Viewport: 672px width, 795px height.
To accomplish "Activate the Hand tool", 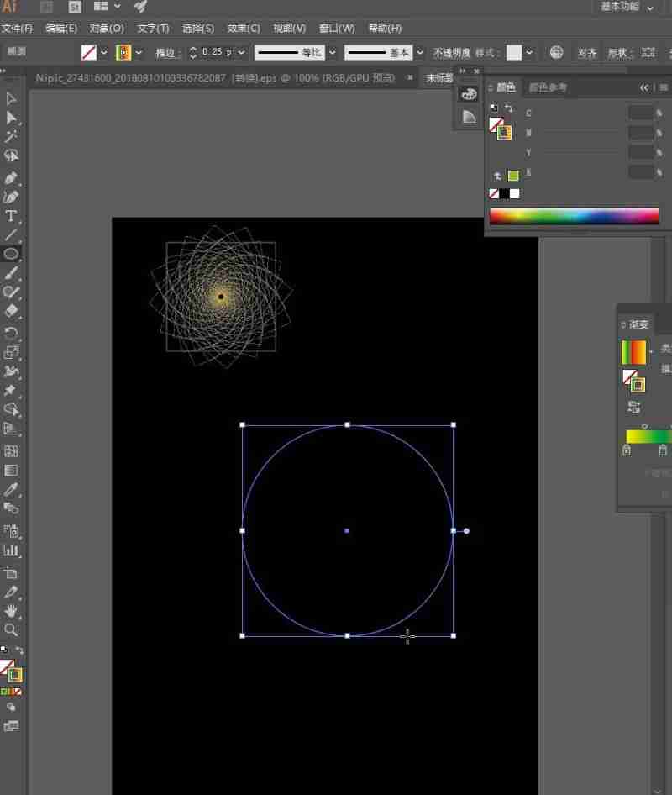I will pos(11,611).
